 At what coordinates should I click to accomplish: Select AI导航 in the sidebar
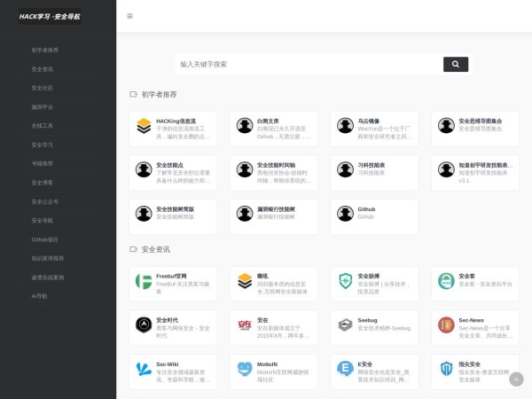39,295
